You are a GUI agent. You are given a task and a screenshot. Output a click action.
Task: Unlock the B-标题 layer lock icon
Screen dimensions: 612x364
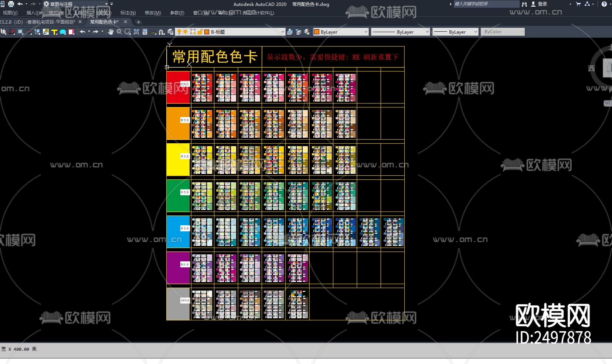(x=200, y=32)
